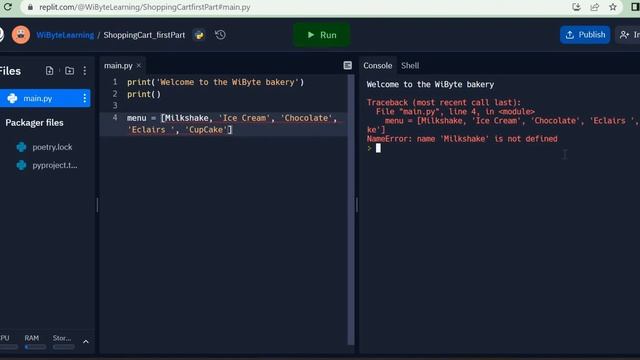The height and width of the screenshot is (360, 640).
Task: Click the 'CupCake' string in editor
Action: [206, 130]
